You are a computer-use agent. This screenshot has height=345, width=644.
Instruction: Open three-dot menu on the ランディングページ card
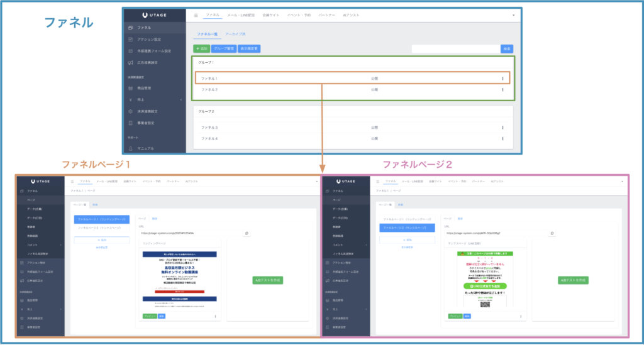pos(215,316)
